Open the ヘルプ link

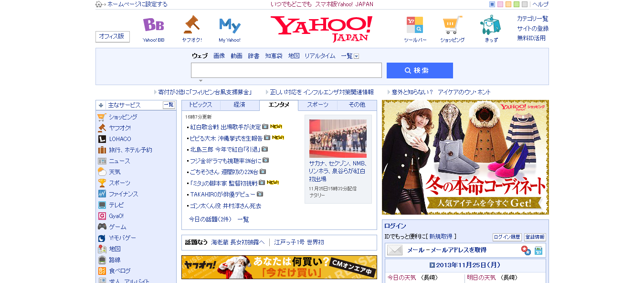click(540, 4)
